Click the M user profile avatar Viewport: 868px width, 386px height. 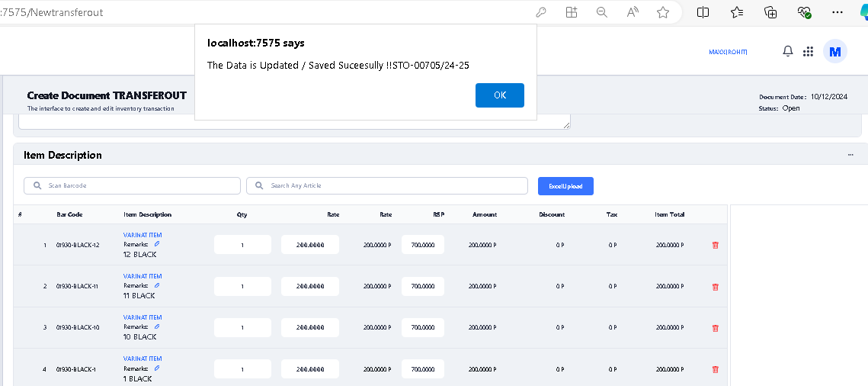pos(835,51)
